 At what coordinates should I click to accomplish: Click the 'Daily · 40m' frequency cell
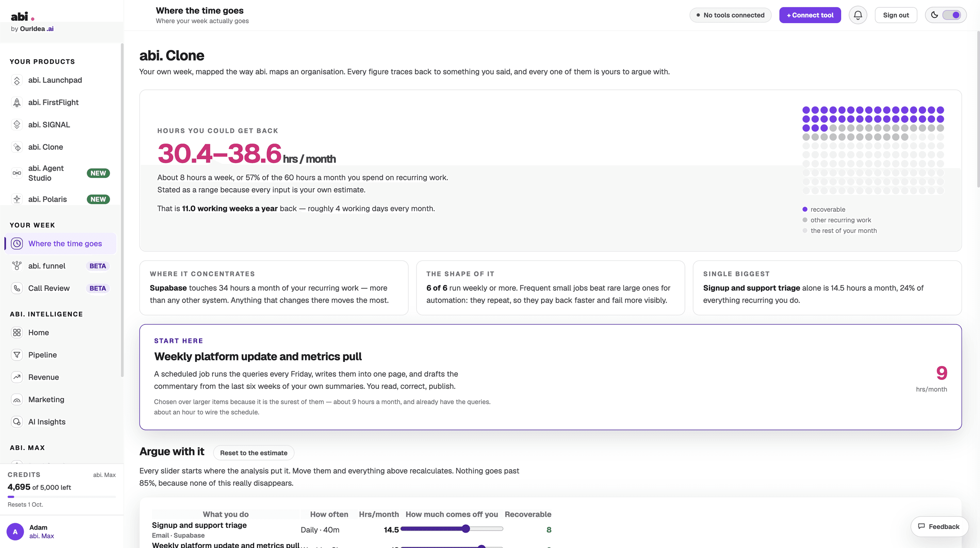[320, 530]
